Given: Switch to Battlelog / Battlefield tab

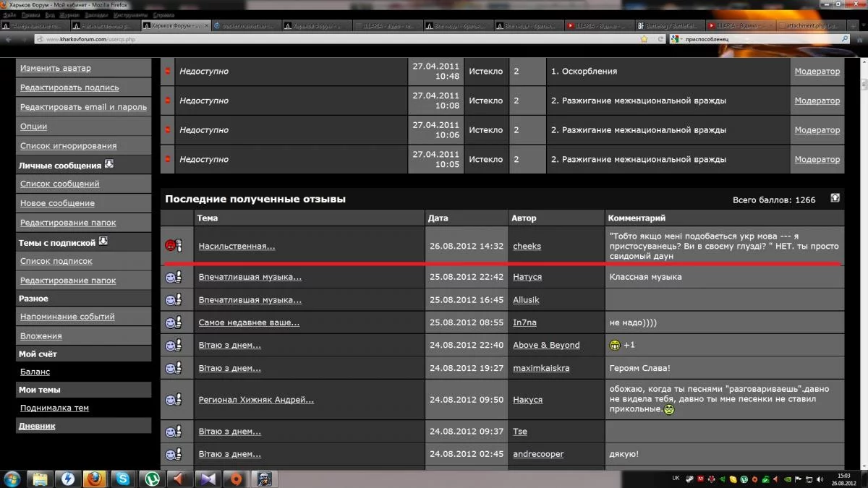Looking at the screenshot, I should coord(671,25).
